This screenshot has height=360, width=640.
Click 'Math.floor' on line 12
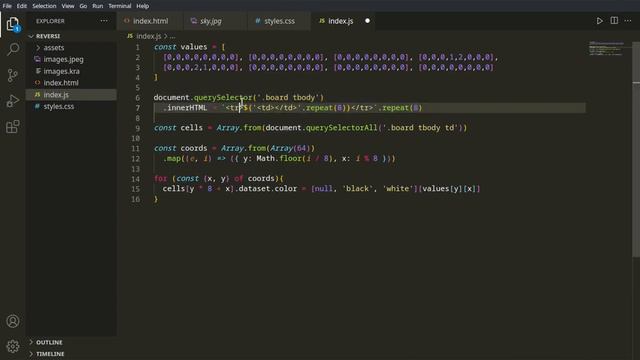[278, 158]
